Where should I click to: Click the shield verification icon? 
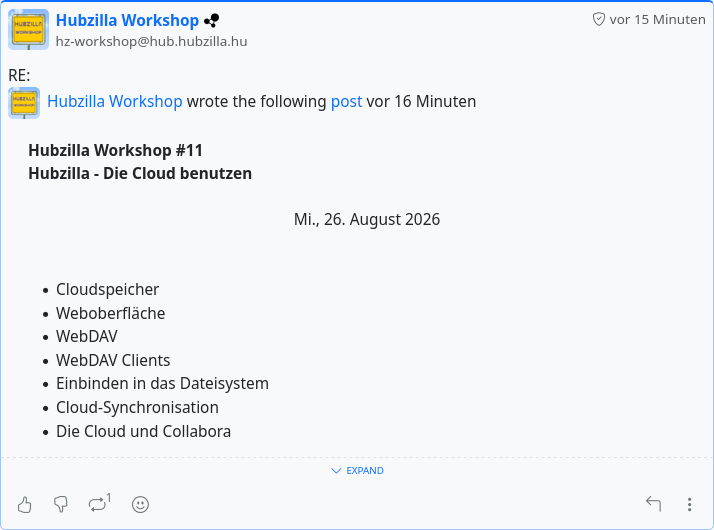pos(598,19)
